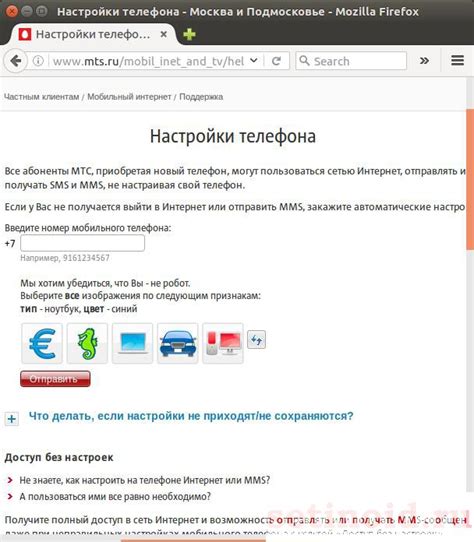Select the blue laptop image

[x=132, y=343]
